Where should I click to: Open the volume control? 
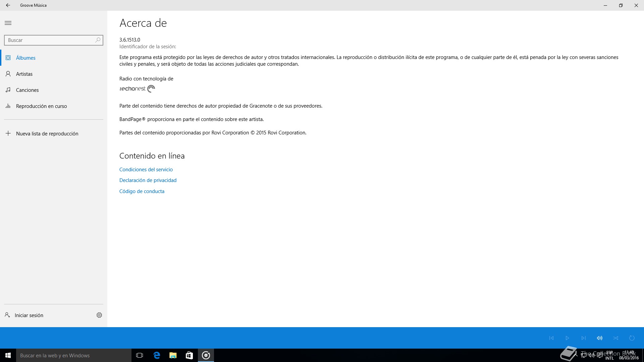click(600, 338)
